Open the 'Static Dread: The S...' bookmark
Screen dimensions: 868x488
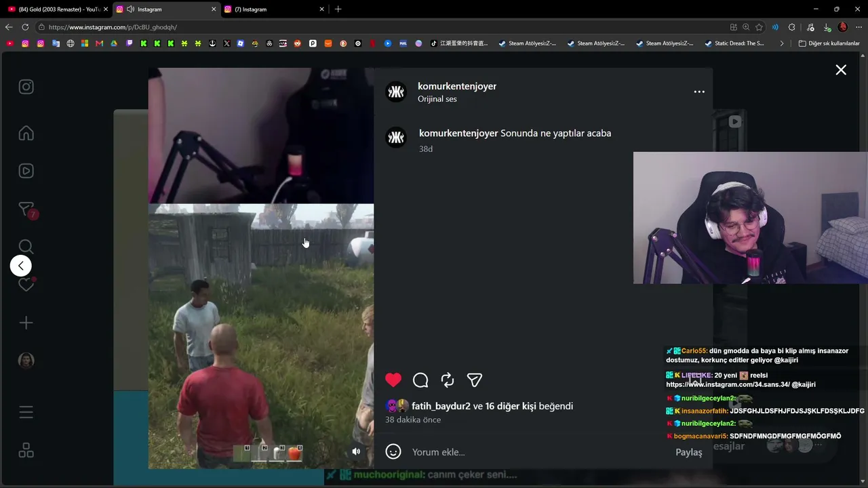pos(734,43)
